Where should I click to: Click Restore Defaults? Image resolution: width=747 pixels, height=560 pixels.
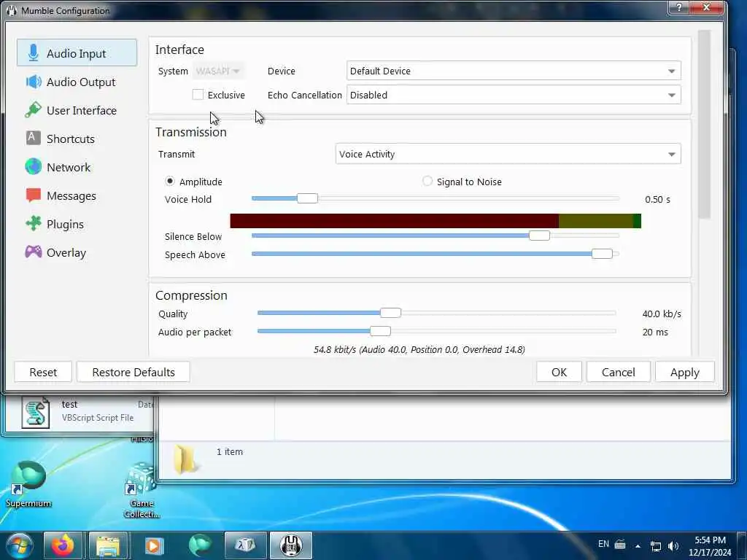click(133, 372)
